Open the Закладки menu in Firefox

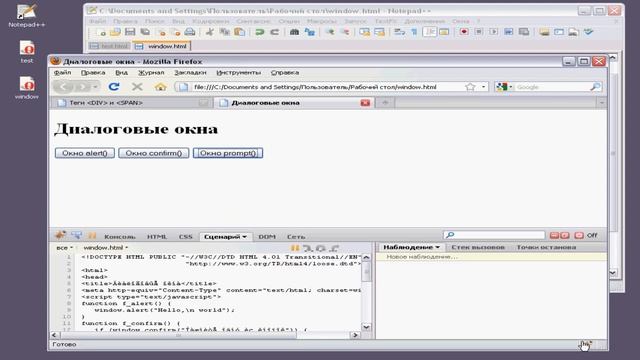point(190,73)
